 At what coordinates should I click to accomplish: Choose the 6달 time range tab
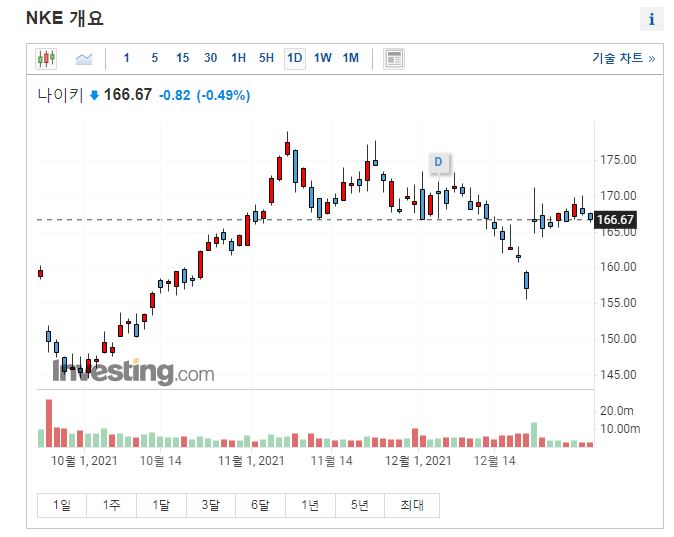(x=260, y=505)
